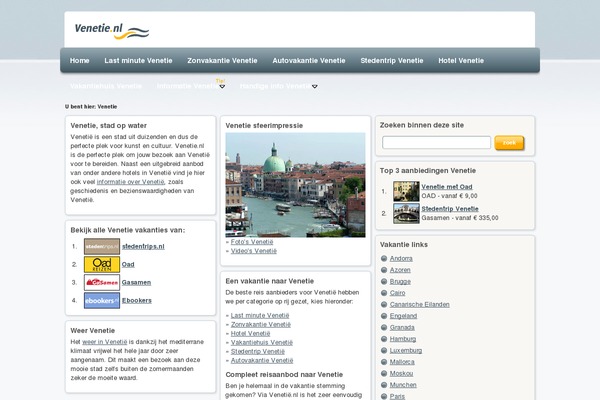Click 'OAD - vanaf € 9,00' price text
The width and height of the screenshot is (600, 400).
[x=449, y=196]
